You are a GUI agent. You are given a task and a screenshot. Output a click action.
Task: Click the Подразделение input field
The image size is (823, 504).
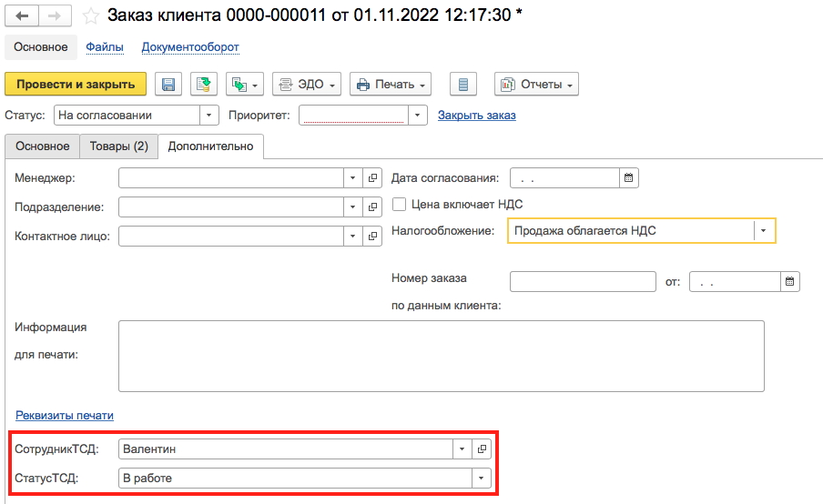click(231, 207)
